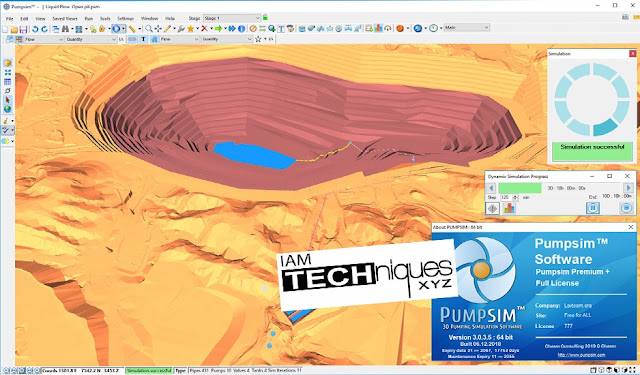Click the undo arrow icon
The image size is (640, 375).
coord(35,29)
